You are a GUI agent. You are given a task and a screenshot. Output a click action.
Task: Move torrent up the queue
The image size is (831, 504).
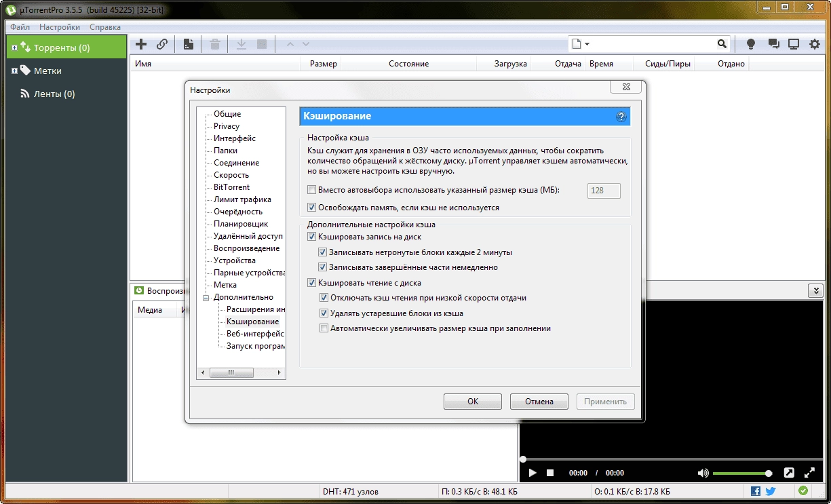click(290, 44)
